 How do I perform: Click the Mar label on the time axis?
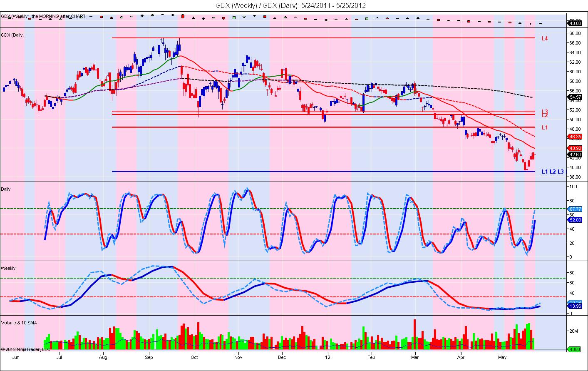click(x=415, y=357)
